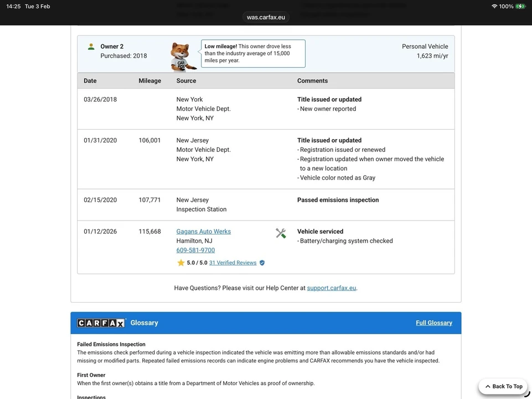
Task: Select First Owner glossary heading
Action: [x=91, y=375]
